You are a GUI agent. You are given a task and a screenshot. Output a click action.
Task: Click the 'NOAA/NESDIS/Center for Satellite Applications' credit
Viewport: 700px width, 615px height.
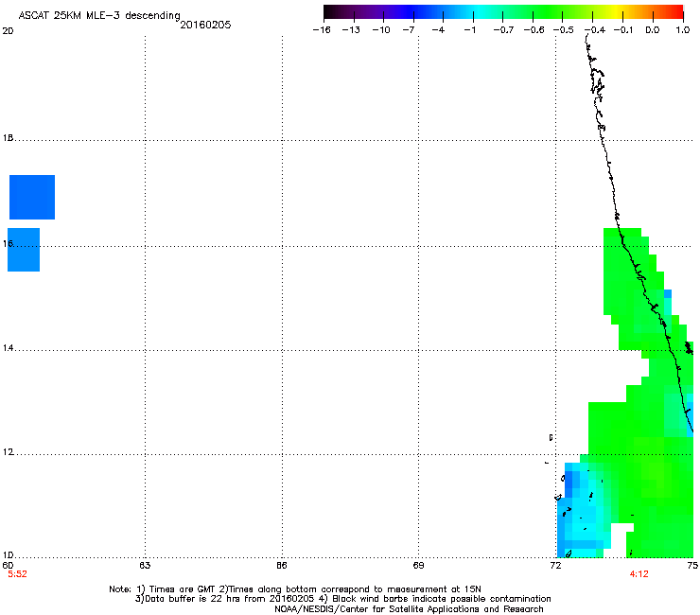tap(409, 608)
